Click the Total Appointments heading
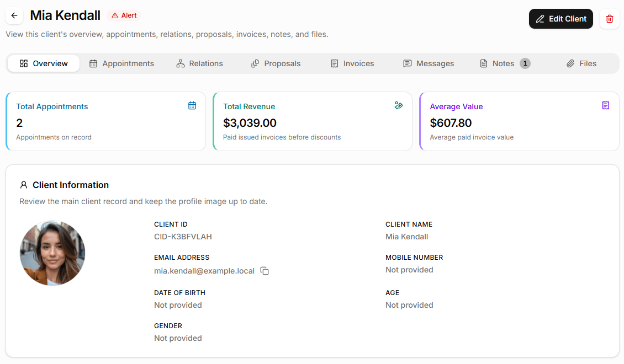624x364 pixels. tap(52, 106)
